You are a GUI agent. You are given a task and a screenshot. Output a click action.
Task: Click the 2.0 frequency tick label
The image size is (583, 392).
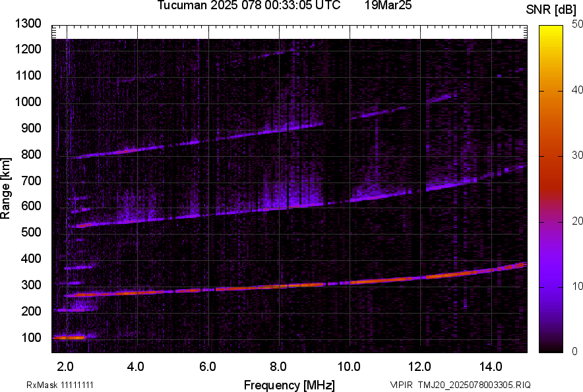pos(65,366)
